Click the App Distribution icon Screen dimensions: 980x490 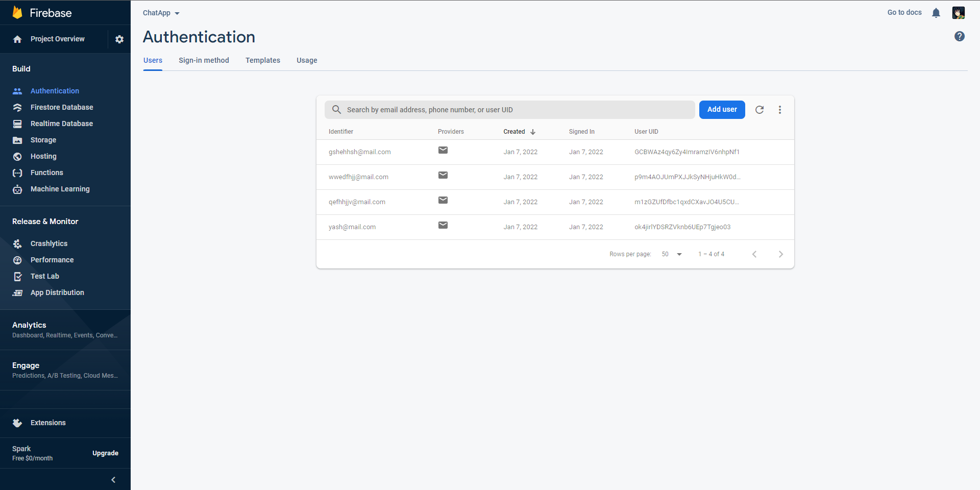(17, 292)
